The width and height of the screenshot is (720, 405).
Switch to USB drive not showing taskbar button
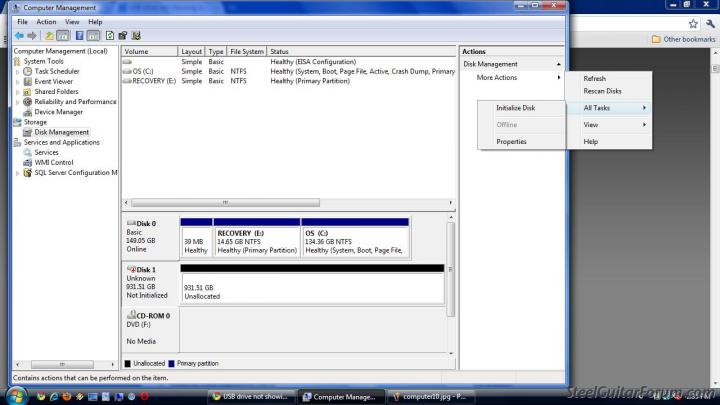pyautogui.click(x=252, y=396)
